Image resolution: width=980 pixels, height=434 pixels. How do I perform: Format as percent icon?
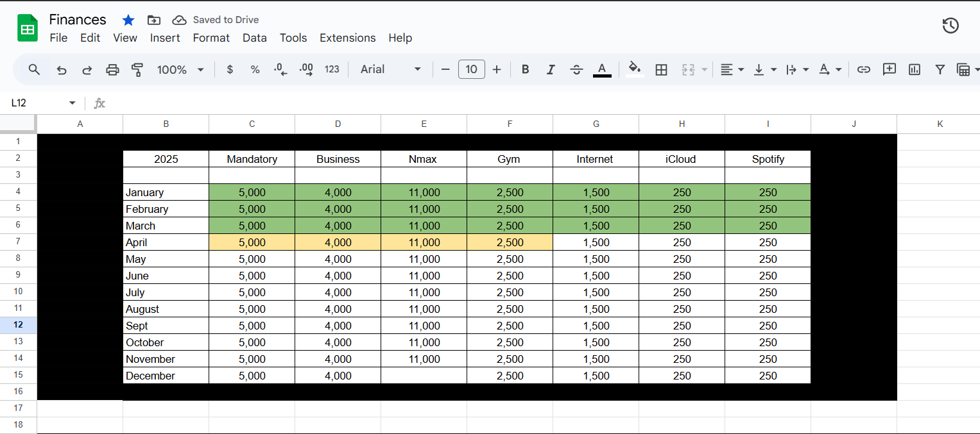click(255, 69)
